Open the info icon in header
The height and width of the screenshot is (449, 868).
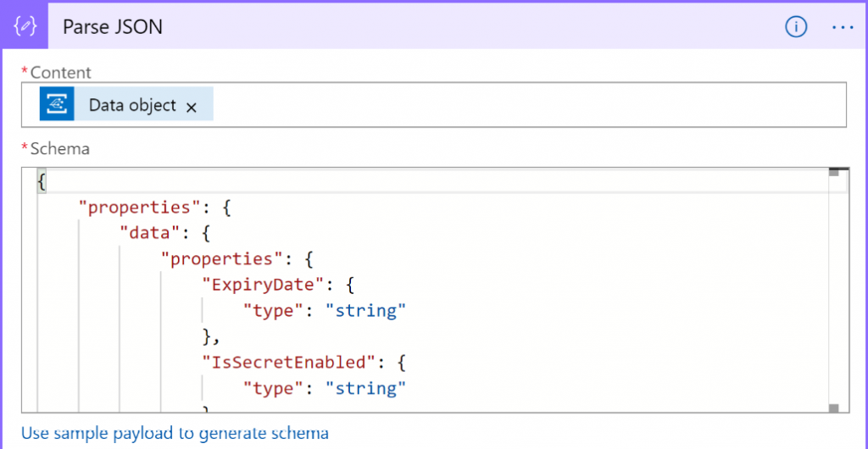[x=795, y=27]
